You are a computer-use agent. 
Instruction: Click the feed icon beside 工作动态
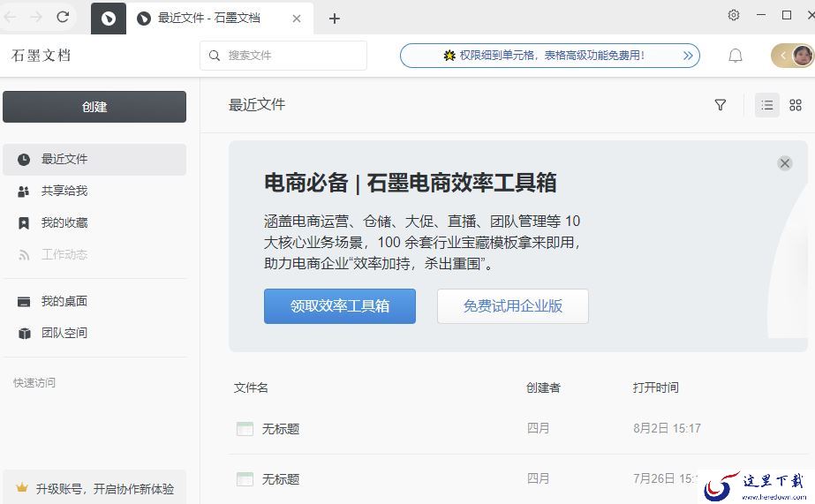23,255
